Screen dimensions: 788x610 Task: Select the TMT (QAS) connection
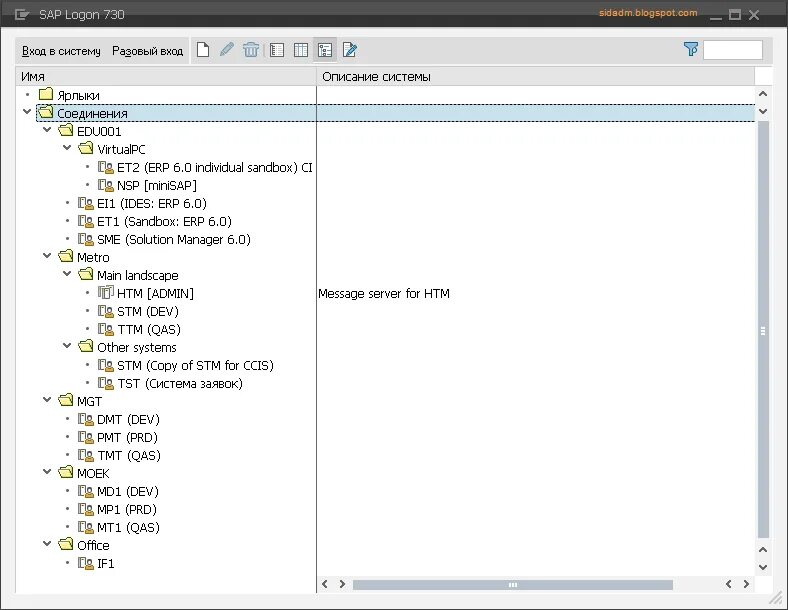click(129, 456)
